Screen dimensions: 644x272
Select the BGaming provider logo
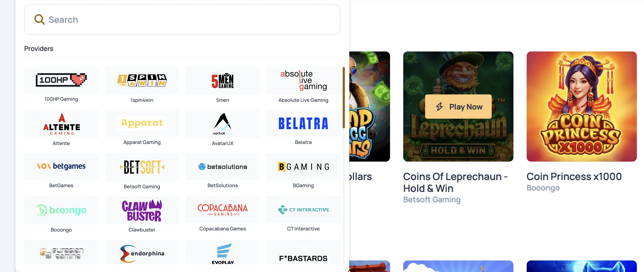pos(303,167)
